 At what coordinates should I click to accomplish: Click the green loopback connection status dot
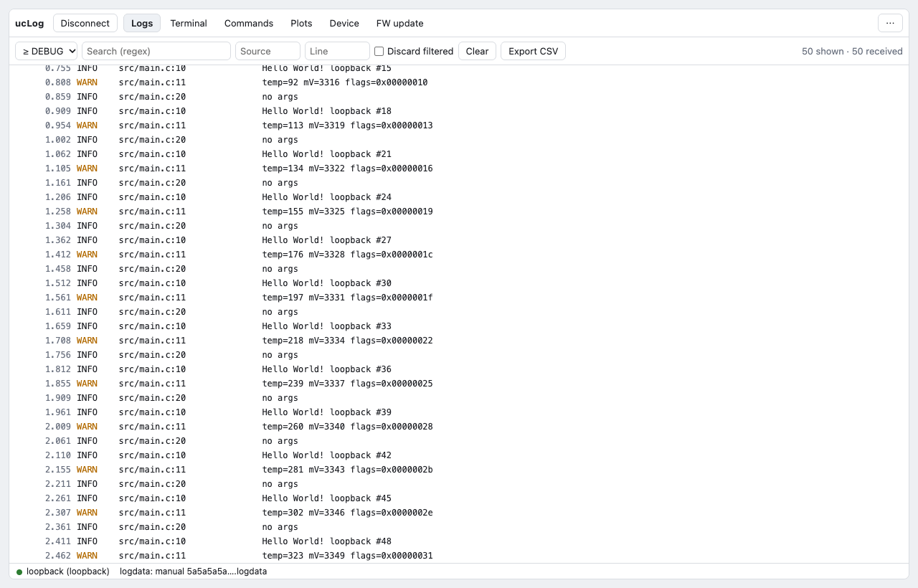tap(19, 572)
